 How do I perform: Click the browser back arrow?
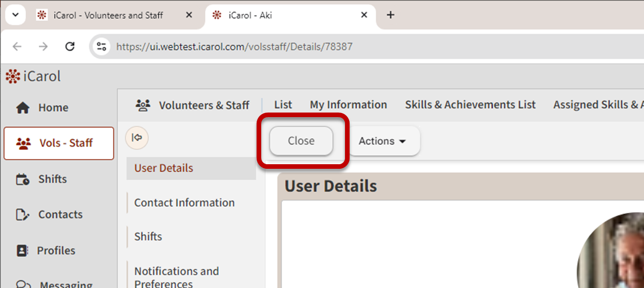click(x=17, y=47)
